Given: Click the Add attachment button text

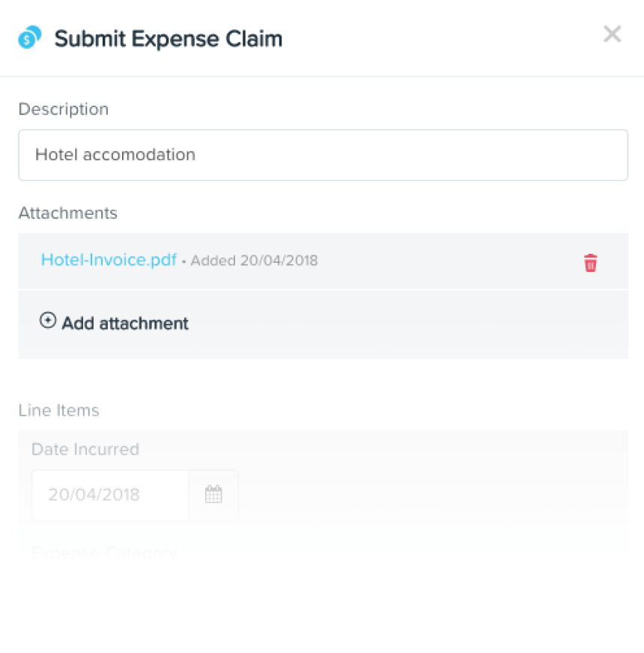Looking at the screenshot, I should 125,324.
